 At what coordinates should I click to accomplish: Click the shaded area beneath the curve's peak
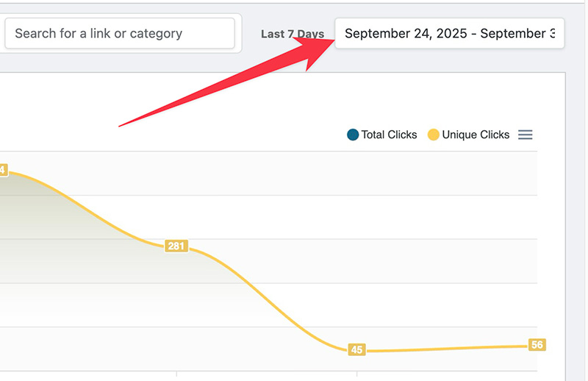[x=29, y=221]
